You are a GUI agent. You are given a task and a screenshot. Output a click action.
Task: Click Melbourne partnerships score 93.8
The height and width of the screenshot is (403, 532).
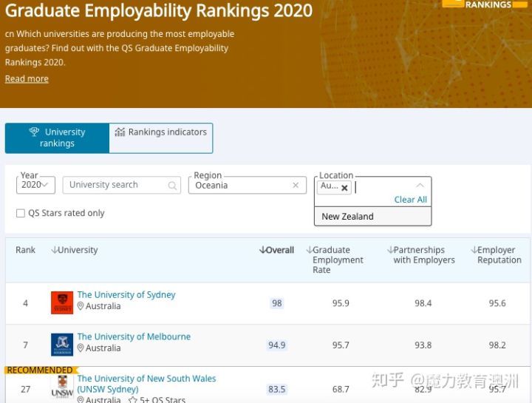pos(423,345)
